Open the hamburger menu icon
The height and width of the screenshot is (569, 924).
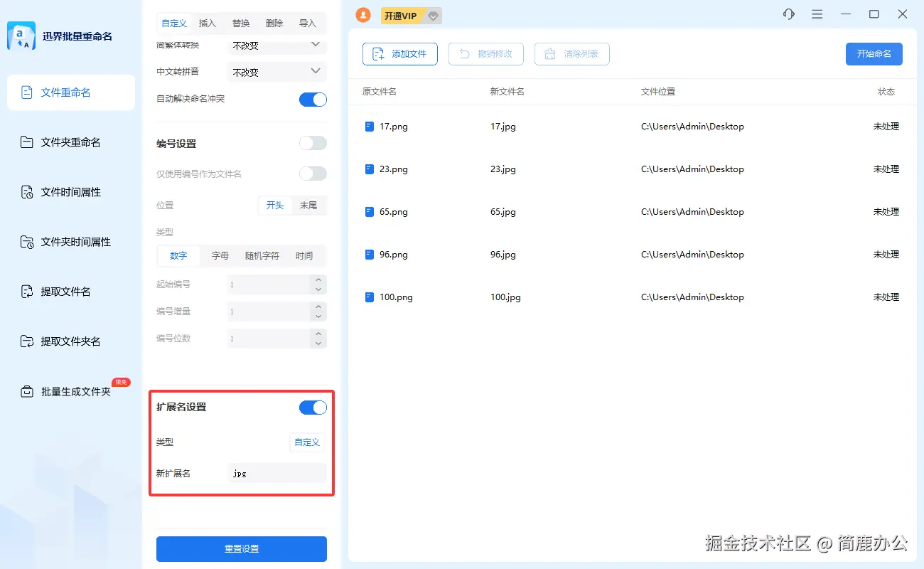pyautogui.click(x=817, y=14)
